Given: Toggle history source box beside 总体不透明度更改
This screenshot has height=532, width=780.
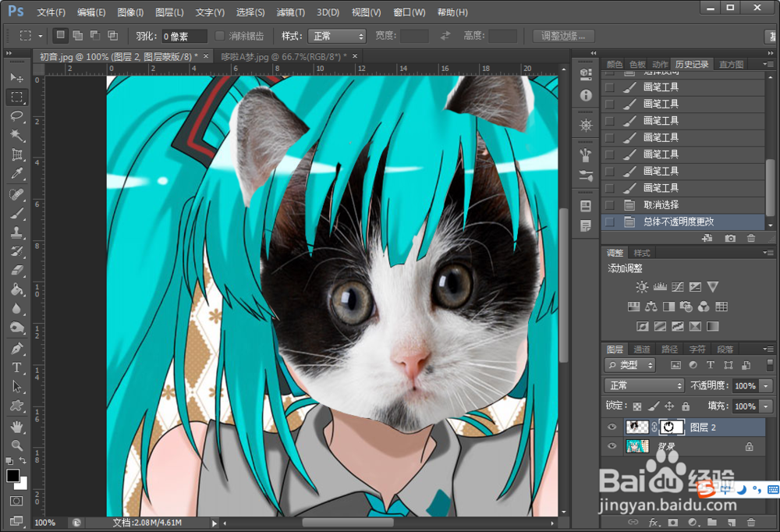Looking at the screenshot, I should coord(609,222).
